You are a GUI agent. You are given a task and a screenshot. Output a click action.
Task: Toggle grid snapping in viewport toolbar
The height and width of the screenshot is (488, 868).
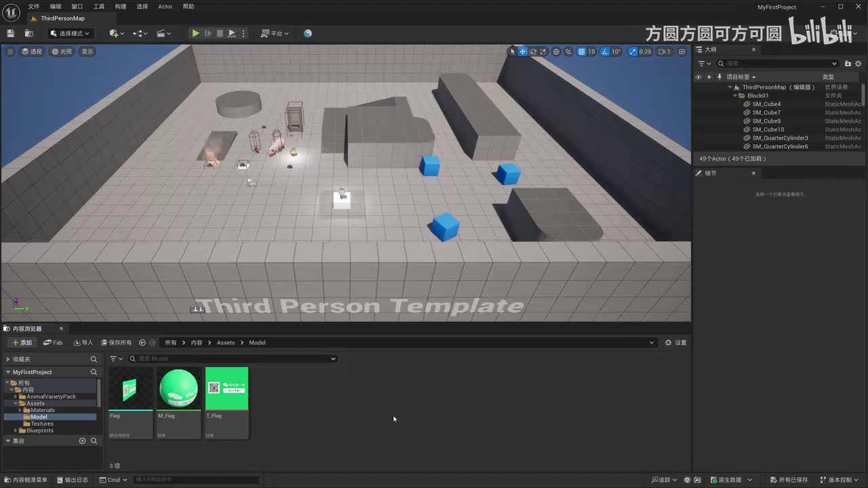pos(582,52)
